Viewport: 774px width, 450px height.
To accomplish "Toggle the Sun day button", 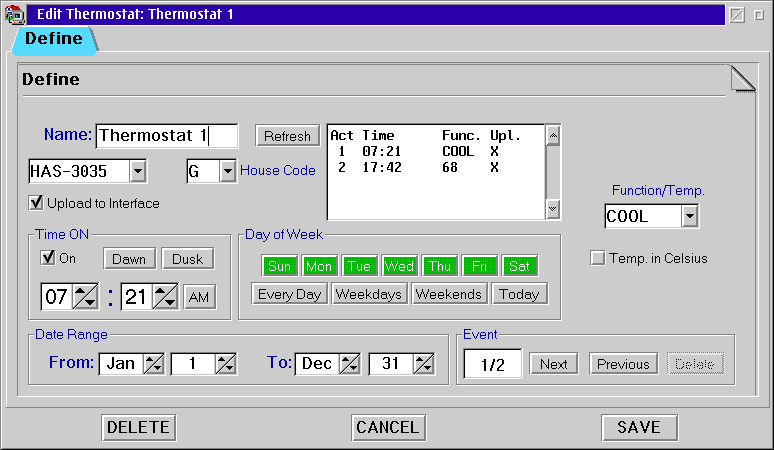I will coord(279,266).
